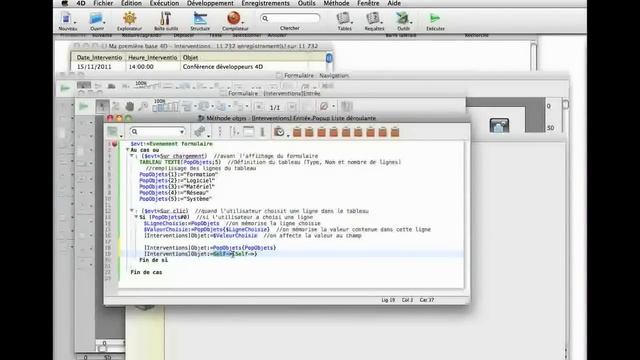Open the Fichier menu
The height and width of the screenshot is (360, 640).
[x=103, y=3]
